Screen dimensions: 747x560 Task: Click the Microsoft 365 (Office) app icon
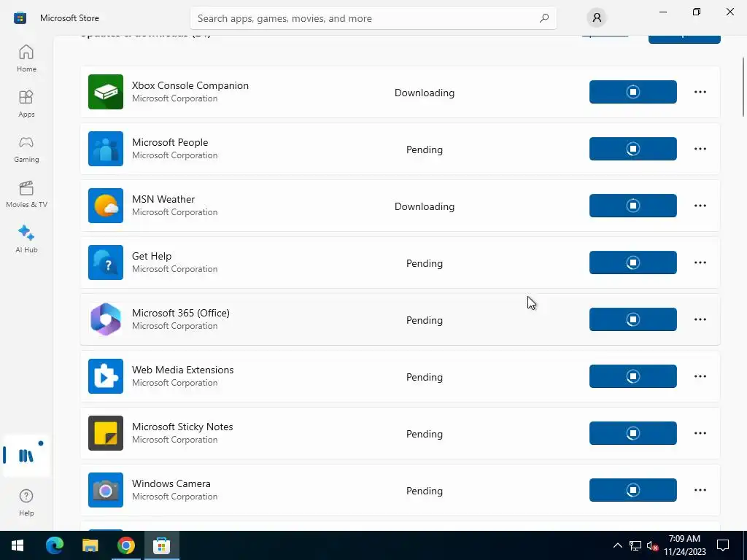(106, 319)
